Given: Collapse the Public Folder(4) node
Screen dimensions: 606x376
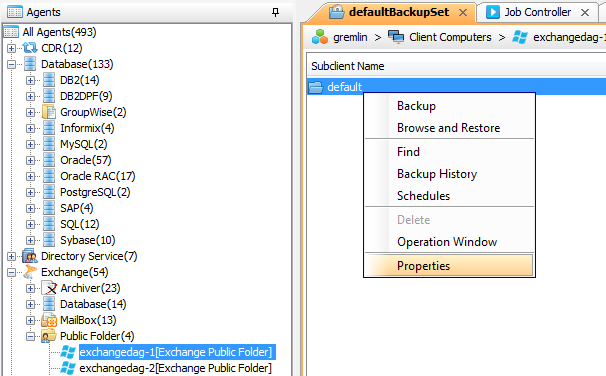Looking at the screenshot, I should pyautogui.click(x=31, y=337).
